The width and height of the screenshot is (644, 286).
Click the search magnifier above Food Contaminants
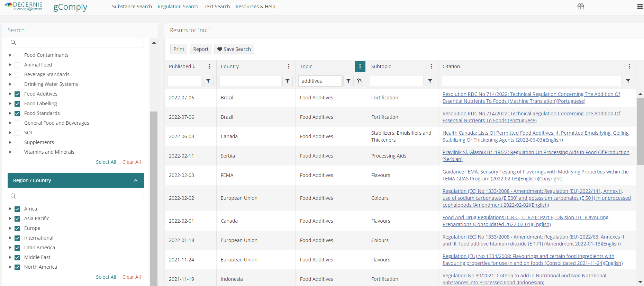tap(13, 42)
